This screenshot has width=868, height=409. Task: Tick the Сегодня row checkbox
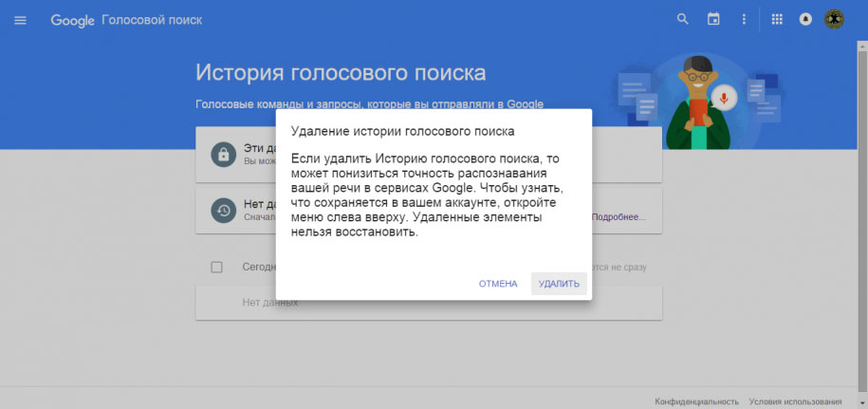(x=216, y=268)
